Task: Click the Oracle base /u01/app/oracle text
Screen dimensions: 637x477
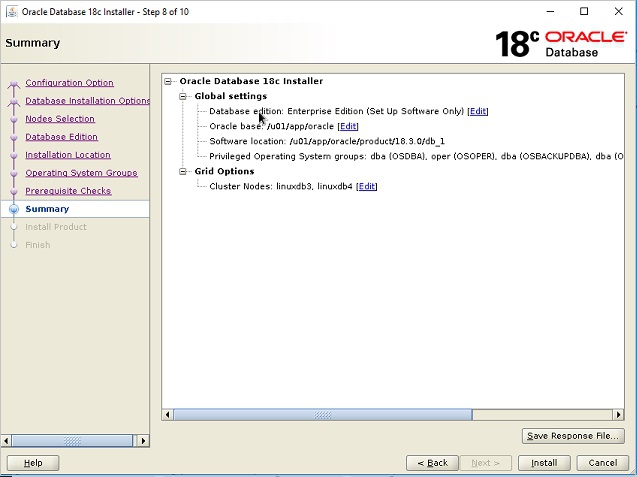Action: [271, 126]
